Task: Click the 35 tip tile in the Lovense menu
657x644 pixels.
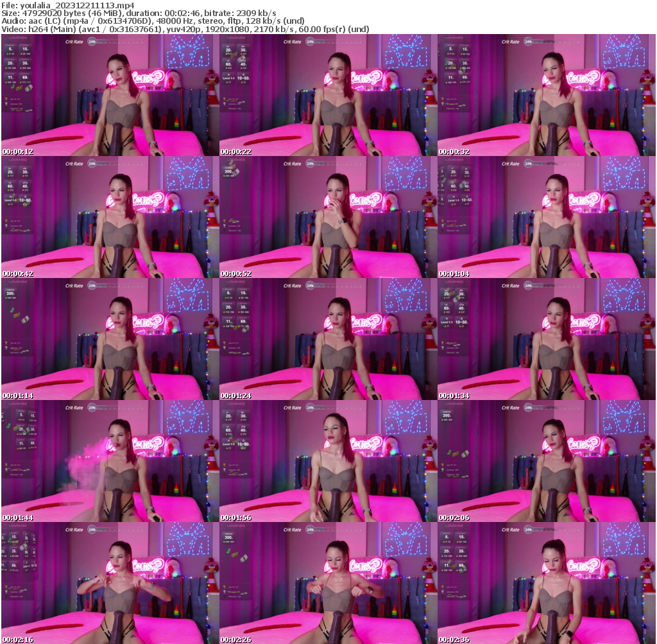Action: 26,63
